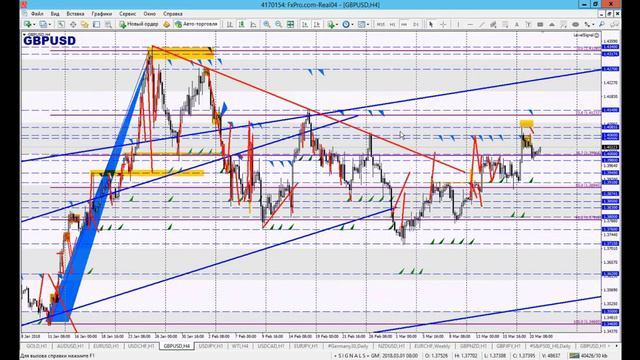This screenshot has height=360, width=640.
Task: Select the triangle shape tool
Action: tap(552, 24)
